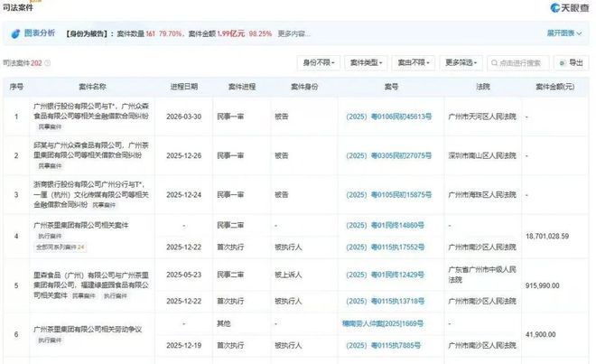Click the 天眼查 logo icon

tap(554, 8)
